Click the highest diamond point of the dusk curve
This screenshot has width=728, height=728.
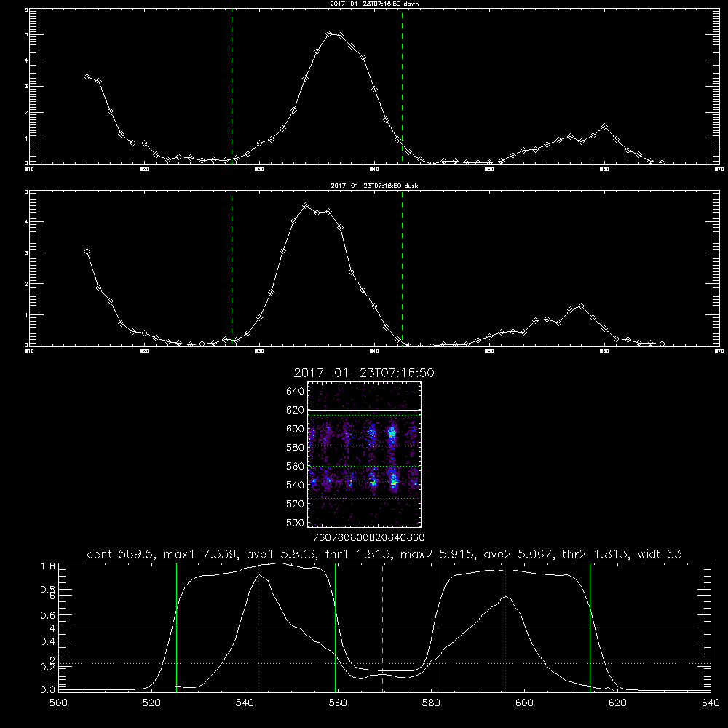click(306, 206)
